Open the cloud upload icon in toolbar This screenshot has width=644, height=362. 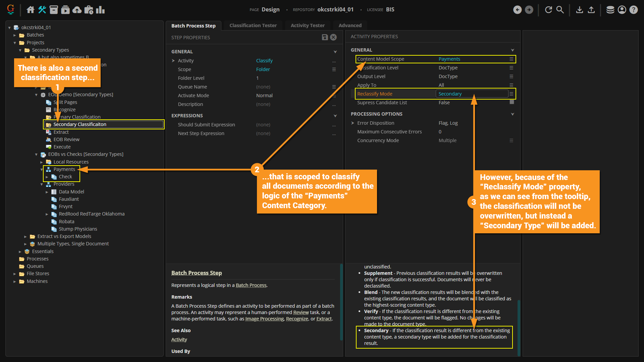click(77, 10)
